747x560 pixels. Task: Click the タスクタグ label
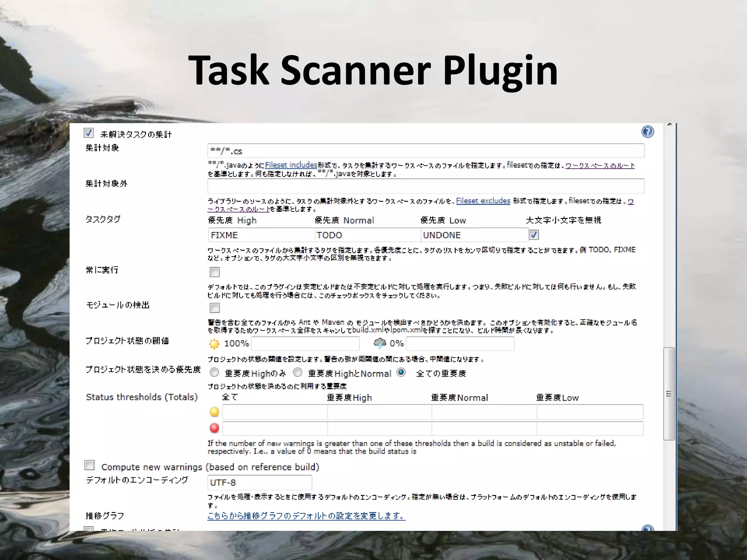(103, 219)
